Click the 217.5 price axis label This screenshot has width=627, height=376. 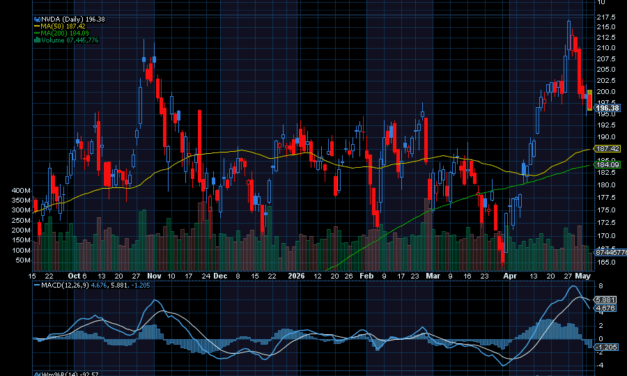point(606,17)
